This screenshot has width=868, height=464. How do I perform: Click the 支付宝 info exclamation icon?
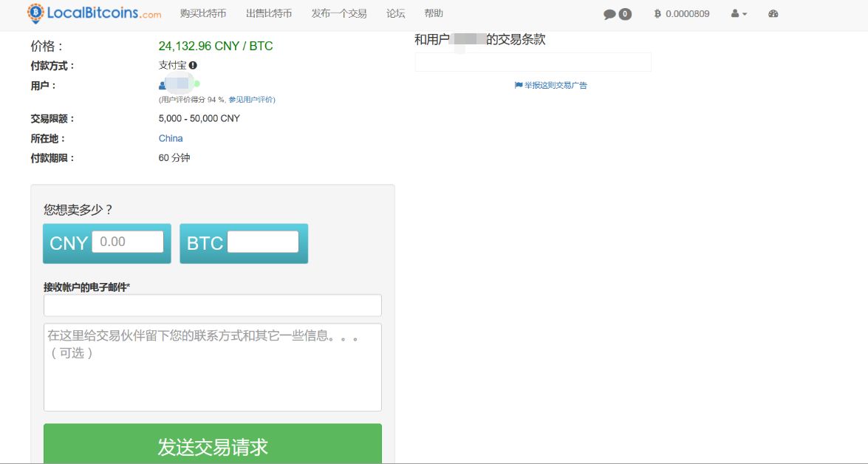[x=194, y=65]
